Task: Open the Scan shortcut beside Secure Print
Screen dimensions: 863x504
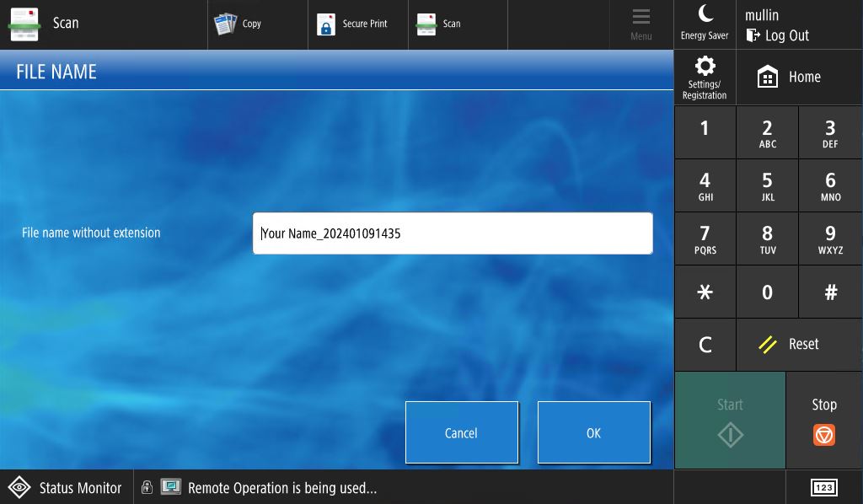Action: [x=458, y=24]
